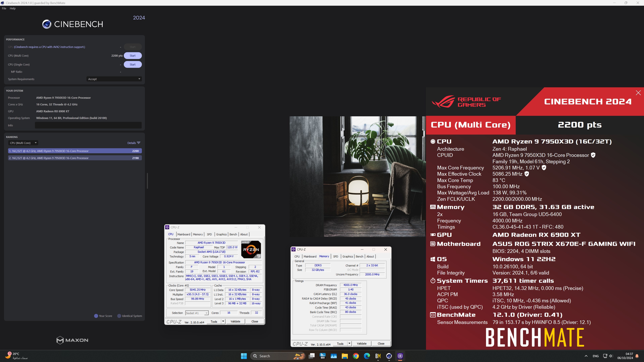This screenshot has width=644, height=362.
Task: Click the verified shield next to CPUID
Action: point(593,155)
